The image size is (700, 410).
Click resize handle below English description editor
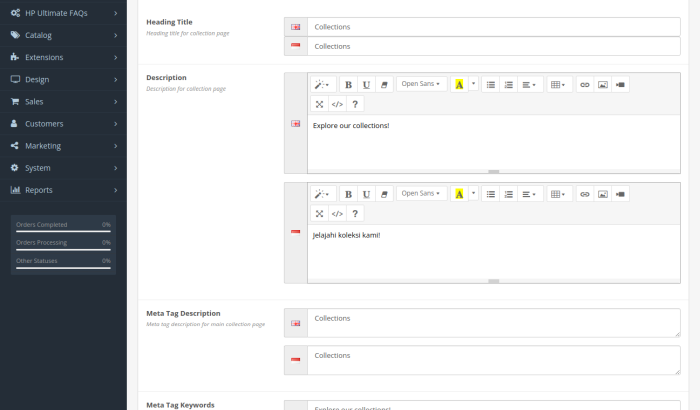493,172
